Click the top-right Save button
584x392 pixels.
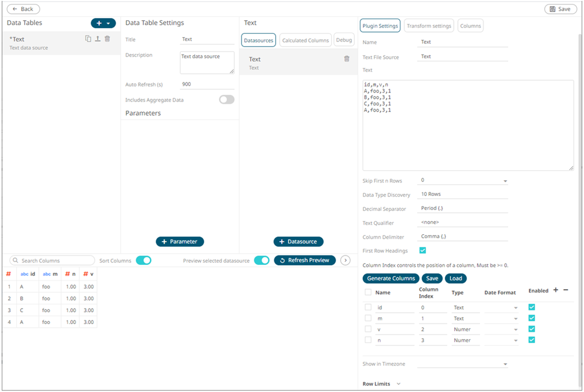tap(560, 9)
